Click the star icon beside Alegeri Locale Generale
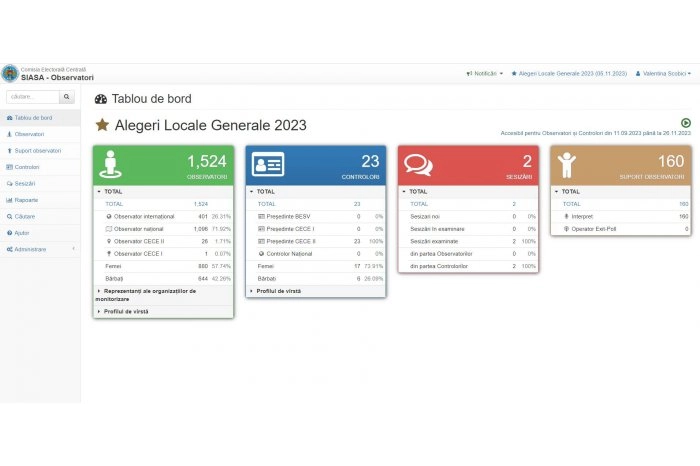700x466 pixels. pyautogui.click(x=102, y=125)
